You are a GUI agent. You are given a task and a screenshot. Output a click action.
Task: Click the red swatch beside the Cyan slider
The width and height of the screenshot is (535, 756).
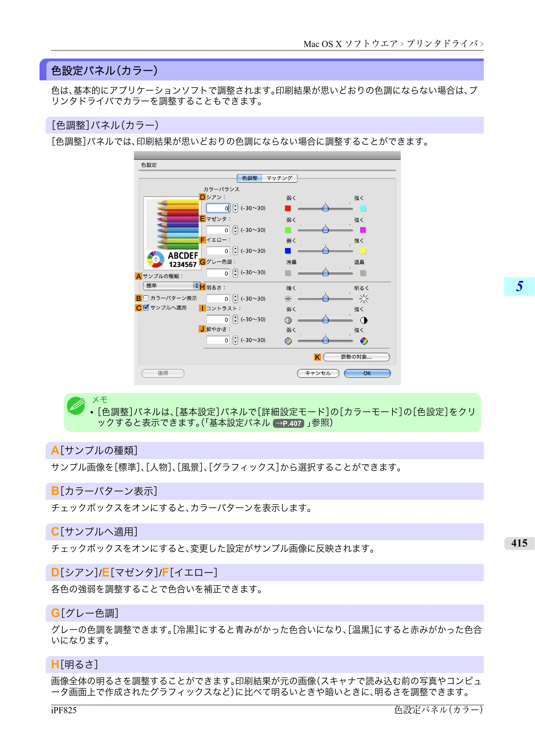288,208
